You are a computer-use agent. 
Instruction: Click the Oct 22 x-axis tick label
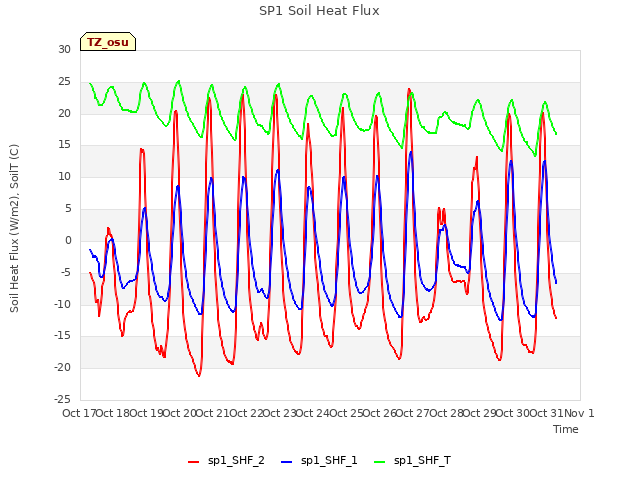(246, 413)
